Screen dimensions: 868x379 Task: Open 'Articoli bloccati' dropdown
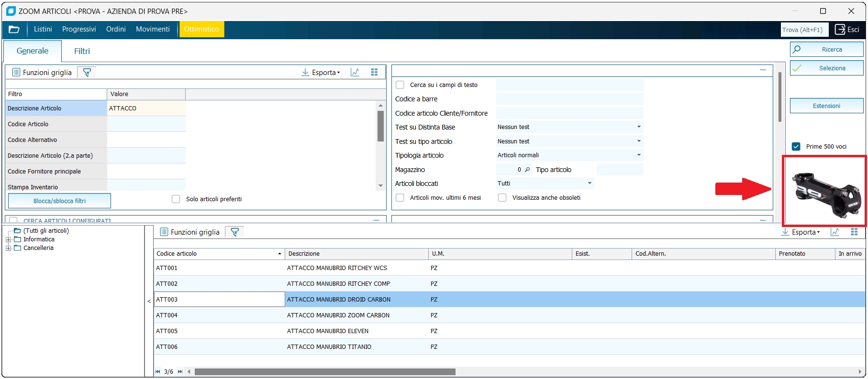coord(590,184)
